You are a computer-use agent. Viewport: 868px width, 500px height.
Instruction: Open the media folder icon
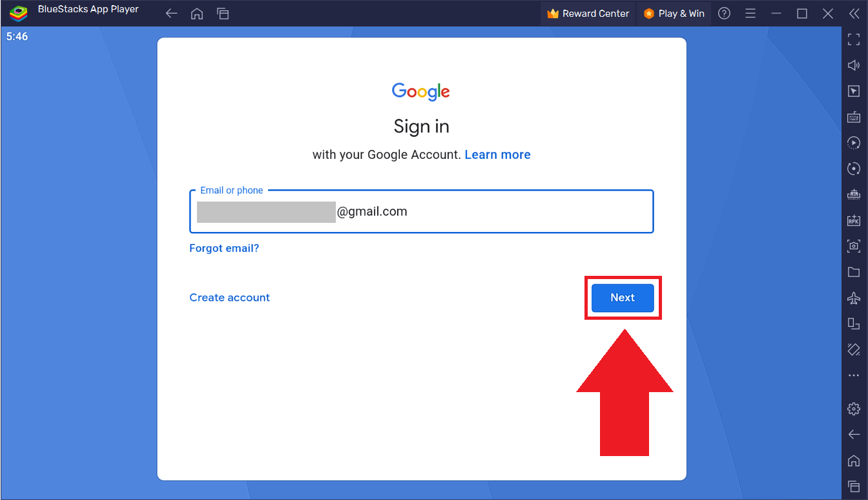[854, 272]
